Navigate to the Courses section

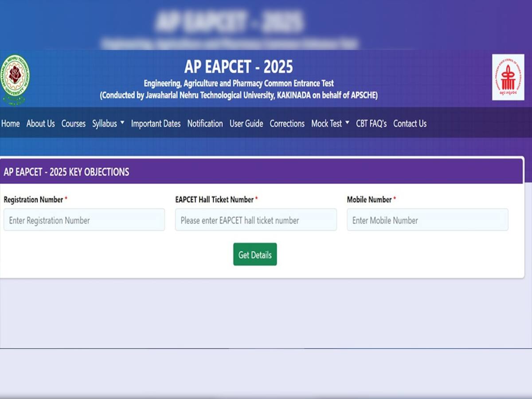[x=74, y=124]
